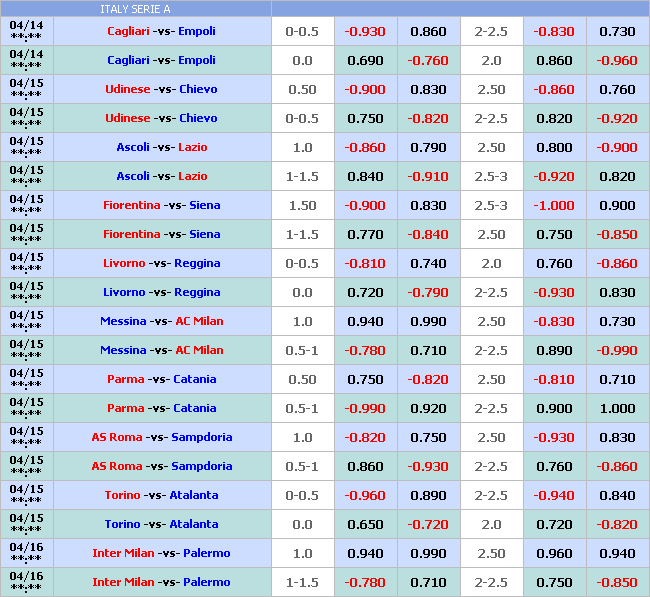The width and height of the screenshot is (650, 597).
Task: Select the 1.000 odds for Parma vs Catania
Action: (617, 408)
